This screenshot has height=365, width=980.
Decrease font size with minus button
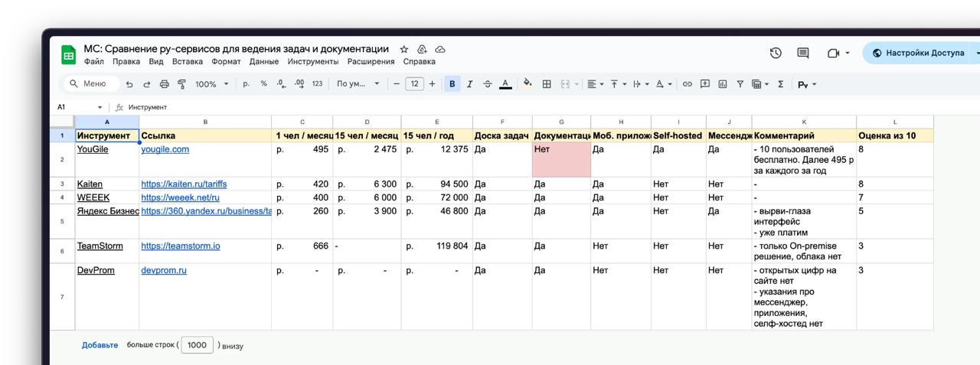(x=397, y=84)
